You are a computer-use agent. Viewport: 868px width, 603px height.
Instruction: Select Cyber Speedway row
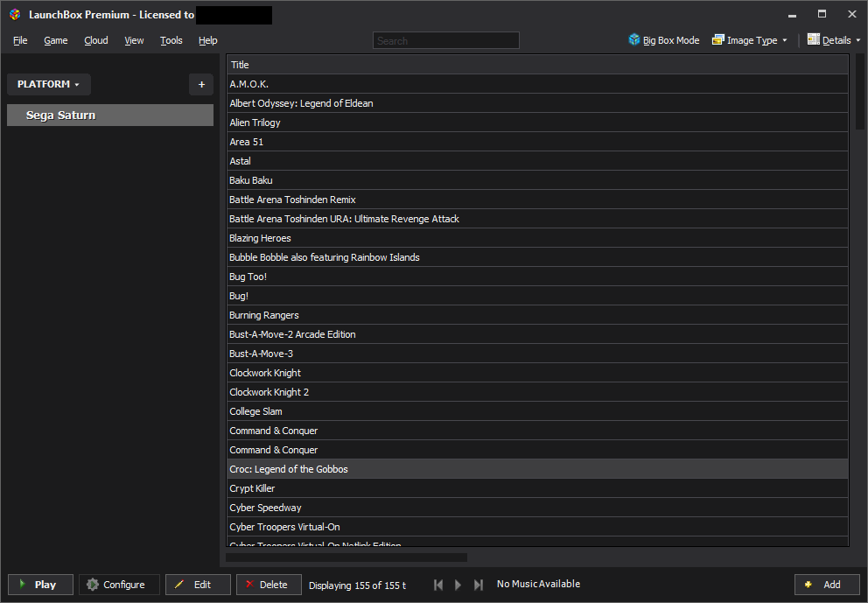(537, 508)
